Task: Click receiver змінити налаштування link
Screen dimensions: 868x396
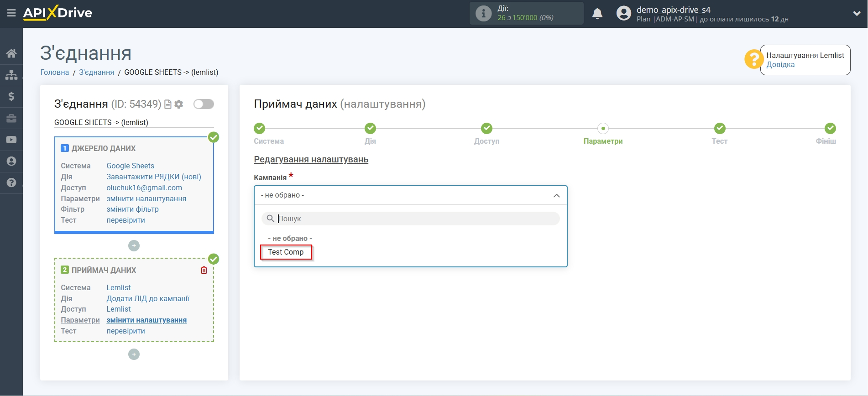Action: (x=146, y=320)
